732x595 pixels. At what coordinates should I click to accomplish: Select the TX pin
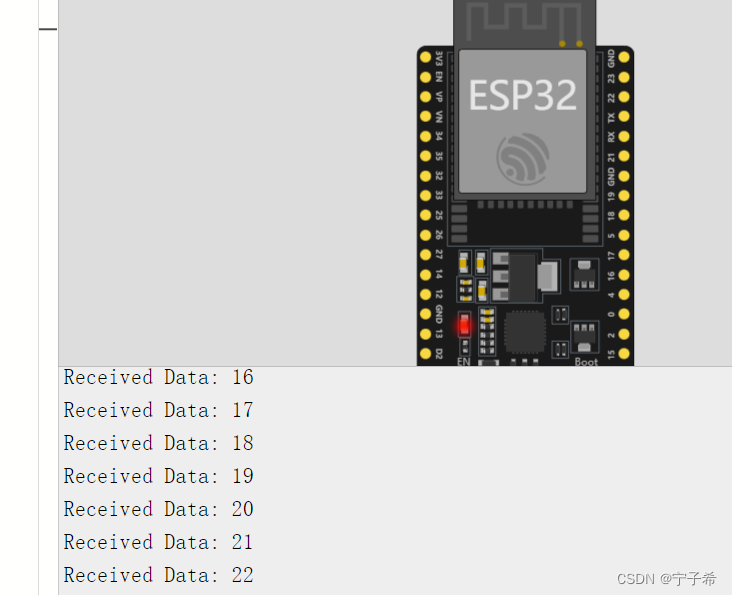point(624,116)
